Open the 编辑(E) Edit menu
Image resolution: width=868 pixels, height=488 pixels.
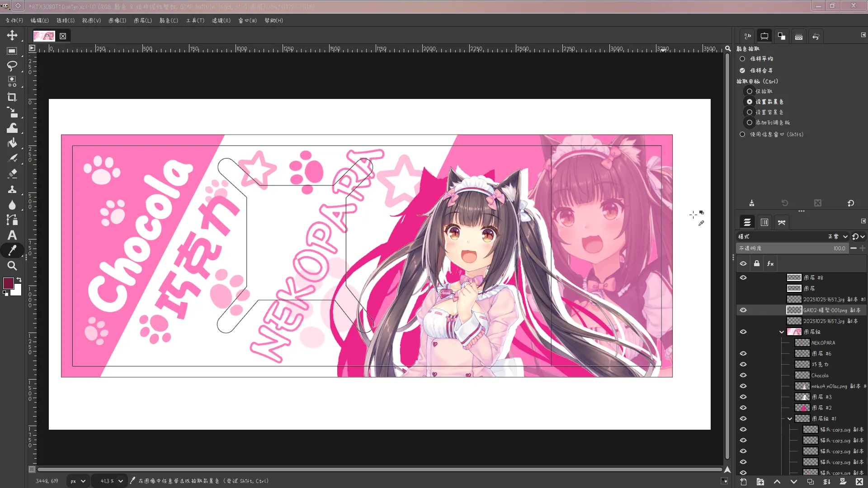[40, 20]
